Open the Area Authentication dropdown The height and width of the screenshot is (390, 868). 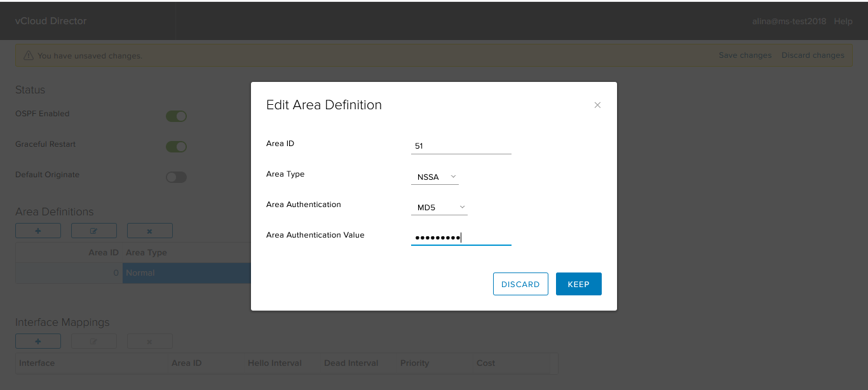440,207
